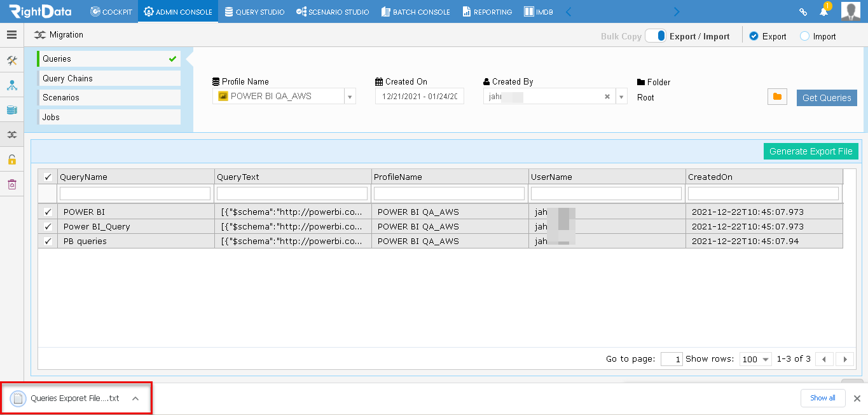Toggle Bulk Copy / Export Import switch
Screen dimensions: 868x415
(656, 36)
